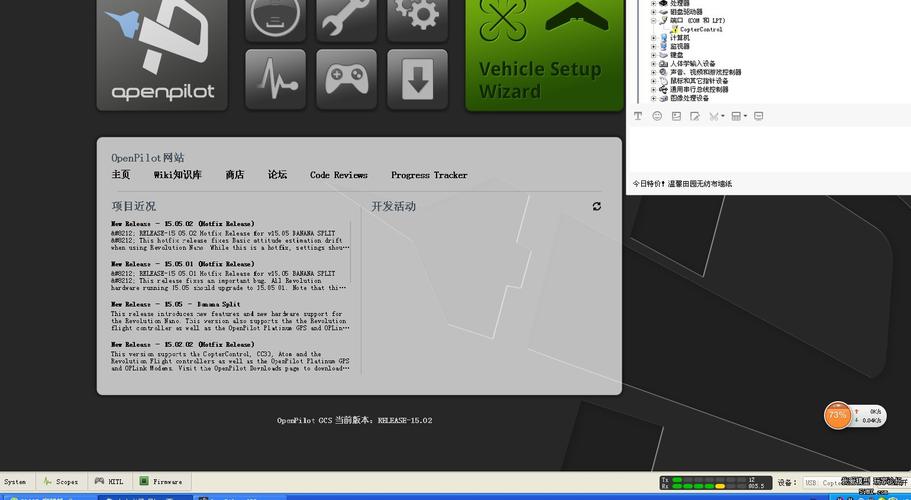This screenshot has width=911, height=500.
Task: Expand the 键盘 node in device tree
Action: [653, 55]
